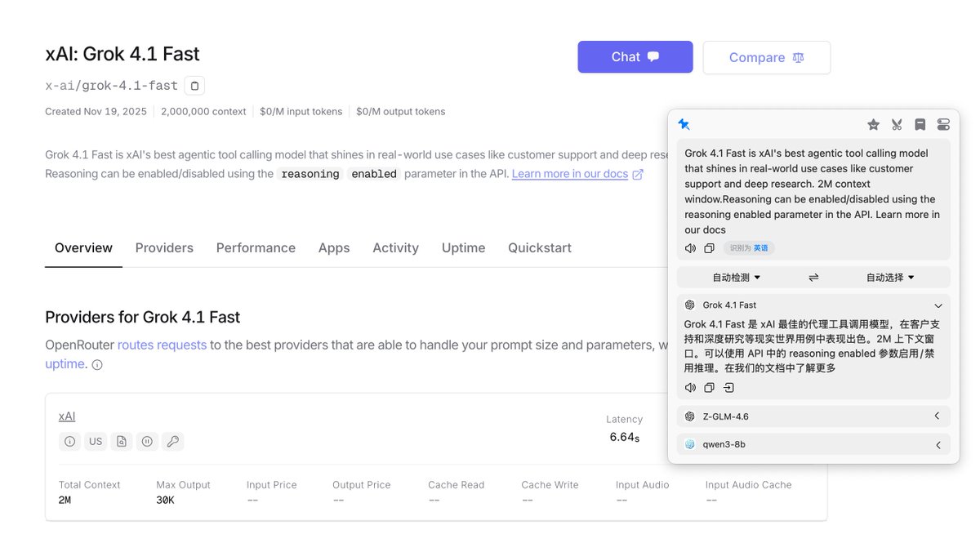Open target language dropdown 自动选择
The height and width of the screenshot is (552, 980).
[890, 278]
